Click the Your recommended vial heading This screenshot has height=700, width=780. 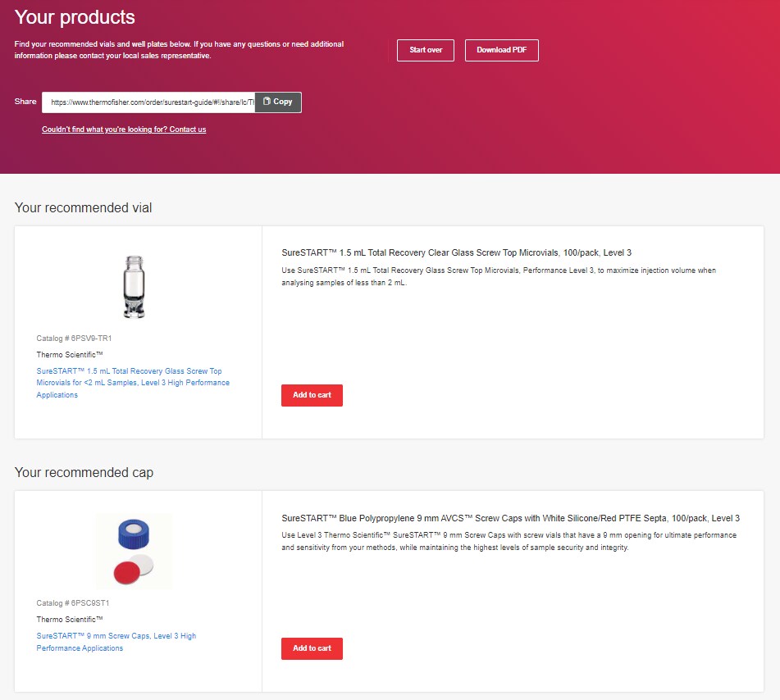click(x=83, y=207)
